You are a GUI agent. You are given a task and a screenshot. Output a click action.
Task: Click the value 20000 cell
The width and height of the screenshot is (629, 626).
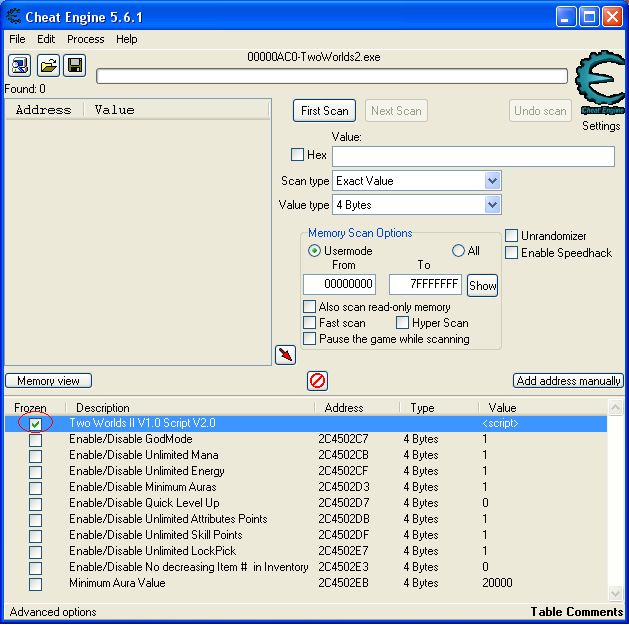coord(497,583)
